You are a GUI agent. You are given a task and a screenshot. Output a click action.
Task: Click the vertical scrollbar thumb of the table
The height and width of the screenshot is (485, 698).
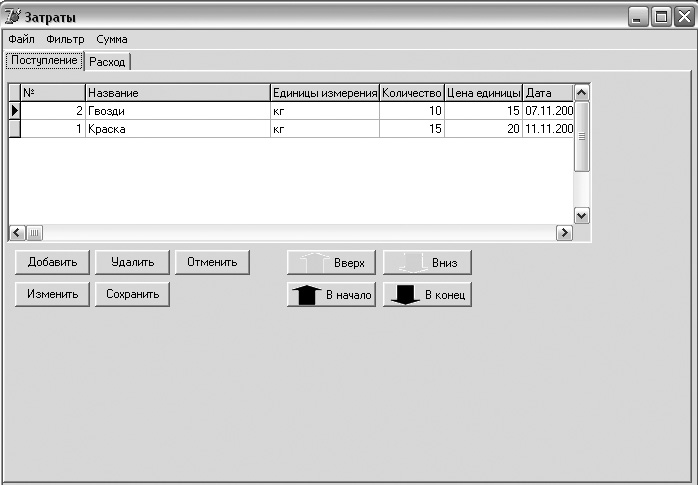tap(581, 137)
